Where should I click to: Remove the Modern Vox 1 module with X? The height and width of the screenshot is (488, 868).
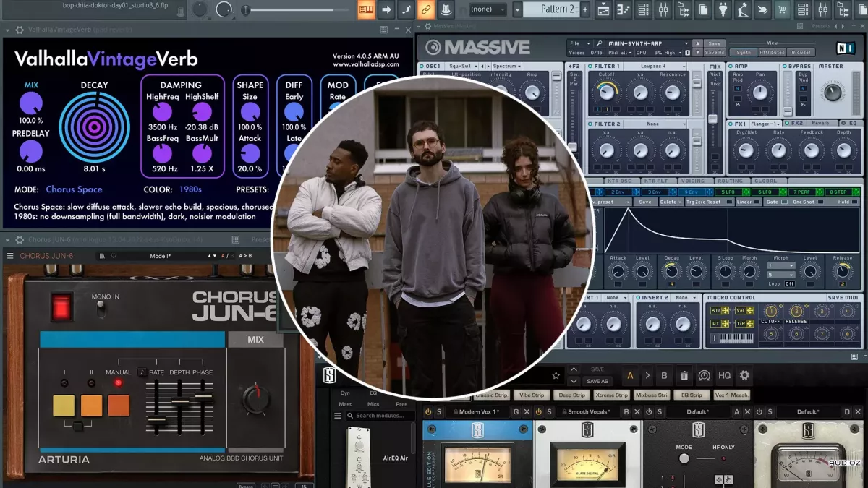(527, 412)
